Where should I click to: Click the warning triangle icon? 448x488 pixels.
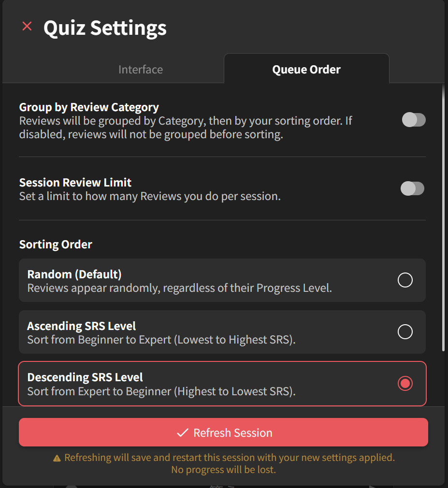coord(57,458)
